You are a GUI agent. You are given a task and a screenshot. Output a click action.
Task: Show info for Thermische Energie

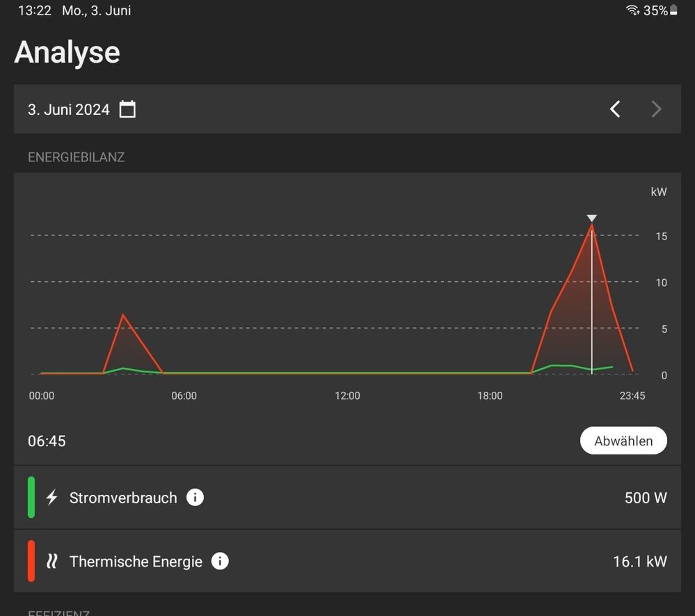[220, 561]
